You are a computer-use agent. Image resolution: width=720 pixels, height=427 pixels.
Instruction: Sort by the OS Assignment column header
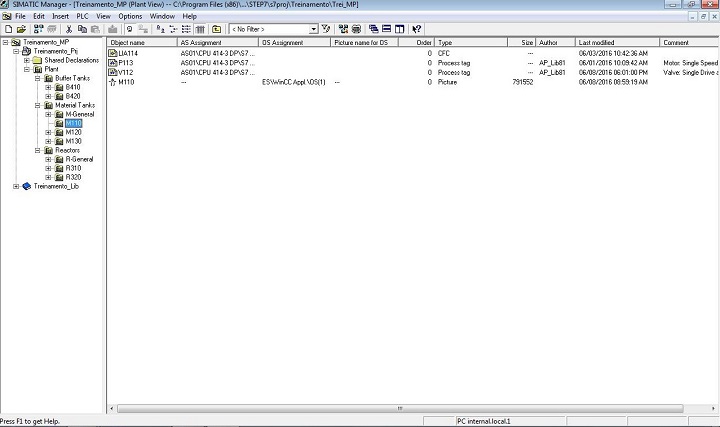[295, 42]
